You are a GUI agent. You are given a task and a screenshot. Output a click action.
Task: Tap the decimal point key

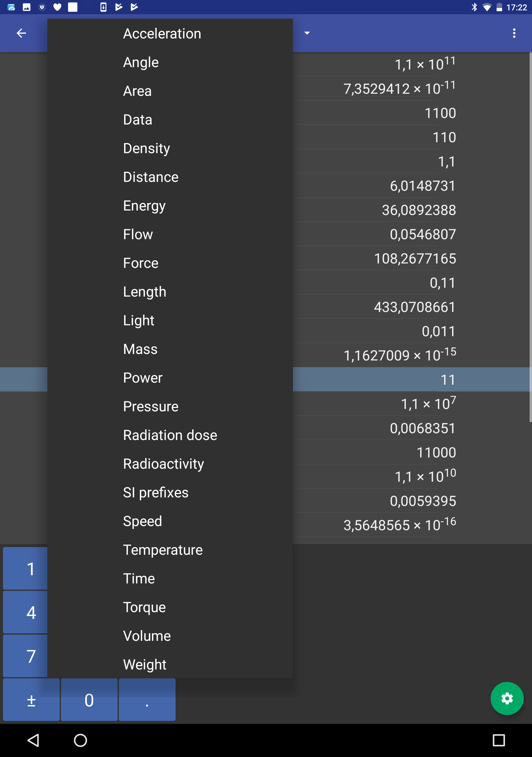coord(147,700)
